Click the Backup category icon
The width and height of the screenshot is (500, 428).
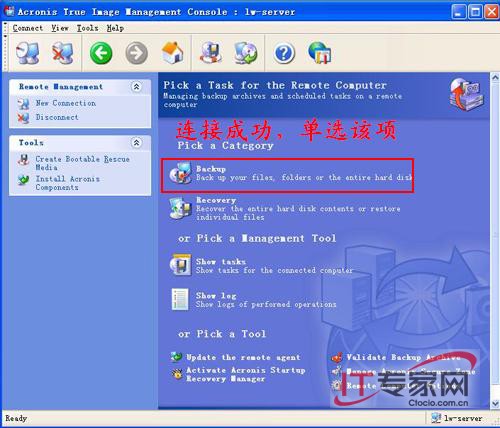[180, 173]
